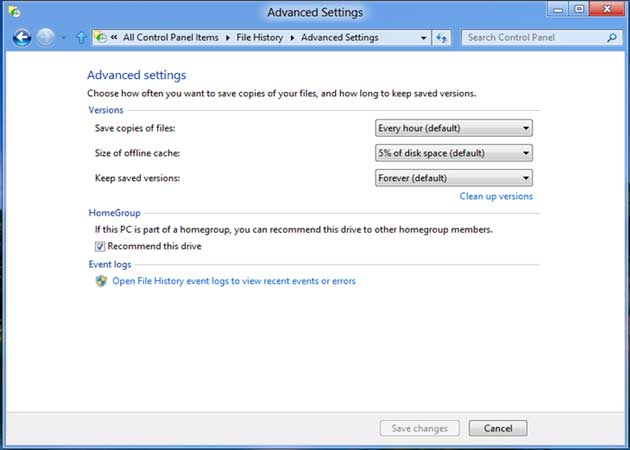Viewport: 630px width, 450px height.
Task: Click the Event logs section label
Action: [110, 264]
